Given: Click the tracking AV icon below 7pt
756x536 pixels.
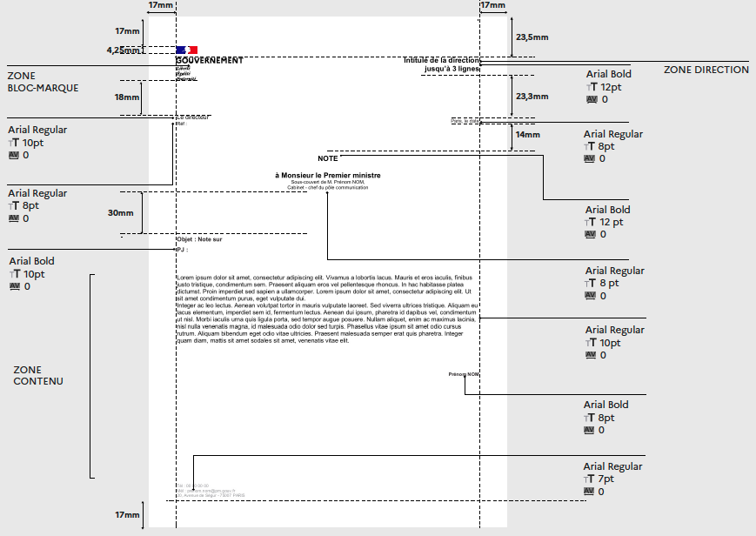Looking at the screenshot, I should (x=589, y=491).
